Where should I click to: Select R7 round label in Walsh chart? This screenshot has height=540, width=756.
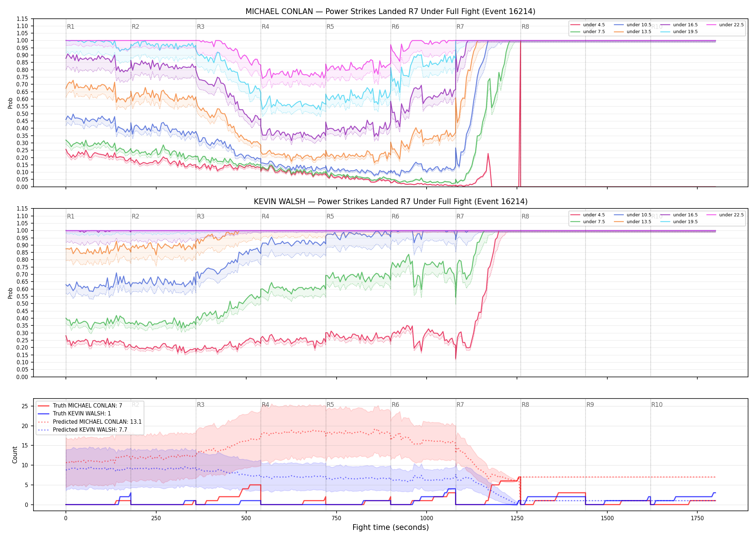point(460,216)
